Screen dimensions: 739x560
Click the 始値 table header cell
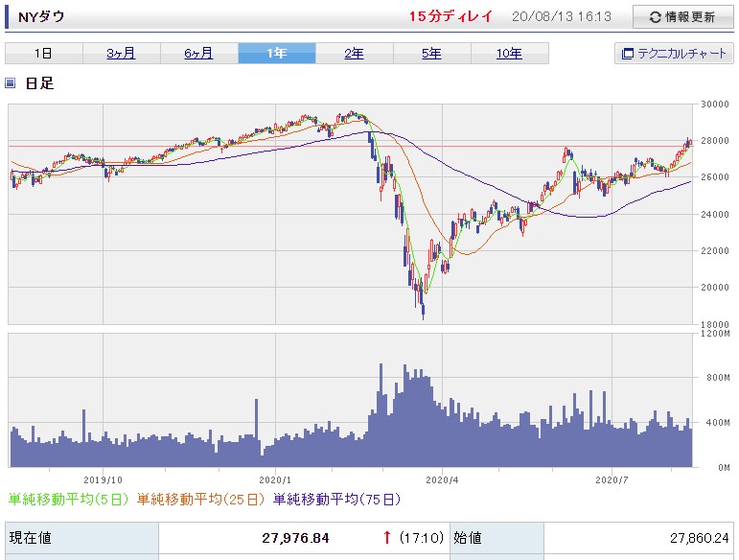point(497,538)
